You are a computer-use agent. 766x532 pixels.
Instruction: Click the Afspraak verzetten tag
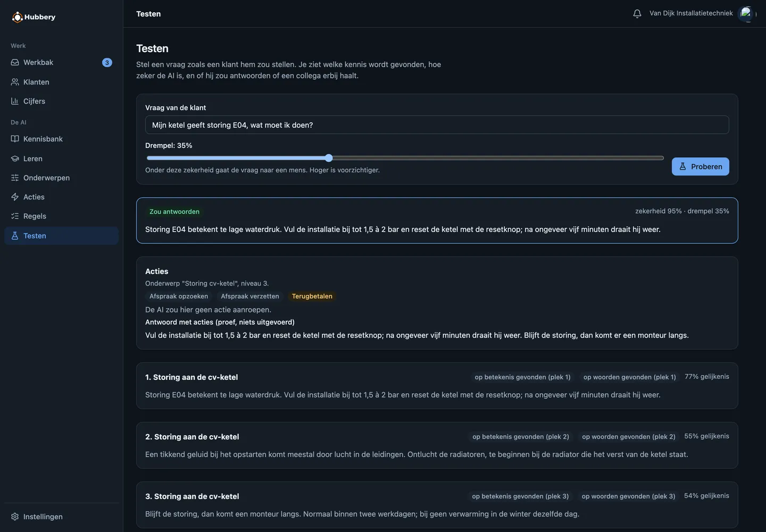click(x=250, y=296)
